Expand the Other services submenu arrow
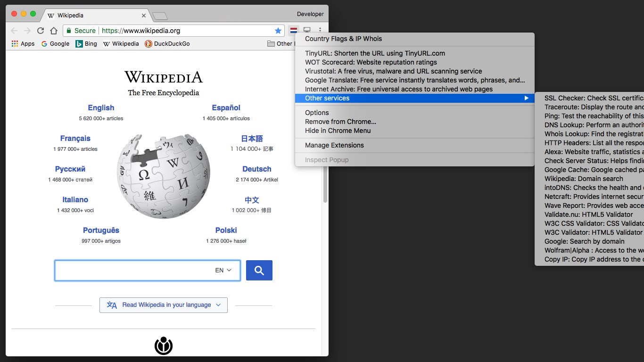644x362 pixels. (526, 98)
